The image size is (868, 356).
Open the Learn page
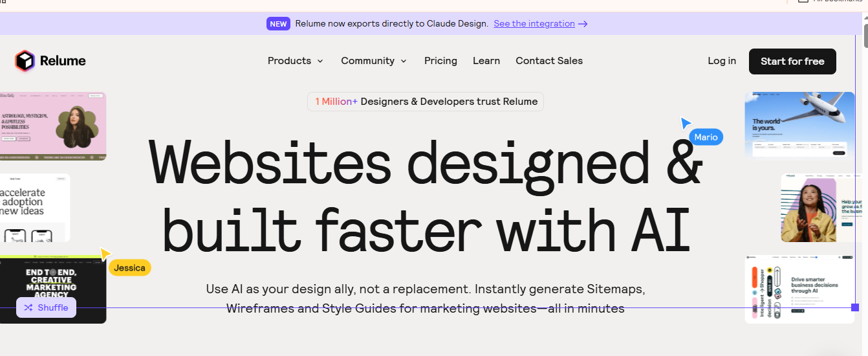(486, 61)
